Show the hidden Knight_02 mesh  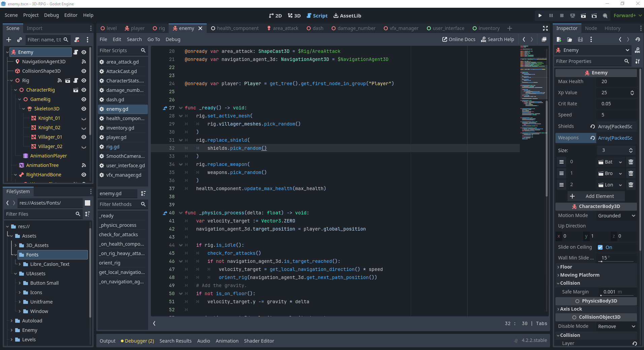[84, 128]
